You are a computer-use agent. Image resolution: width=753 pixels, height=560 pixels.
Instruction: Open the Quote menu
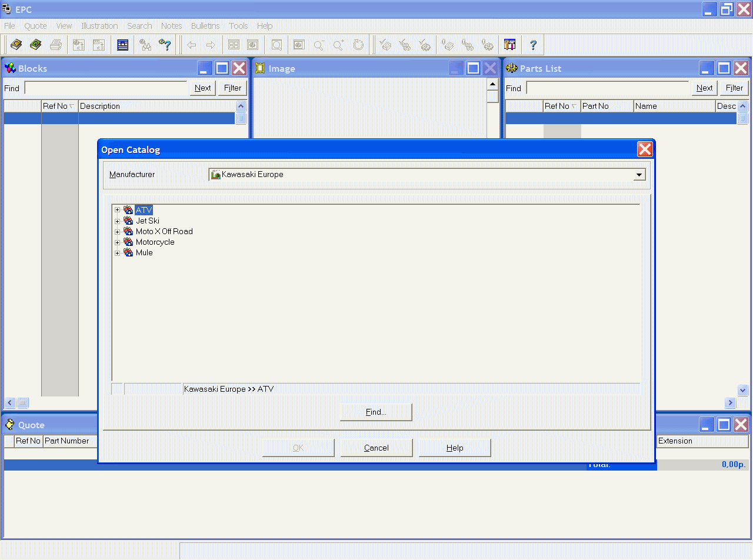pos(35,26)
